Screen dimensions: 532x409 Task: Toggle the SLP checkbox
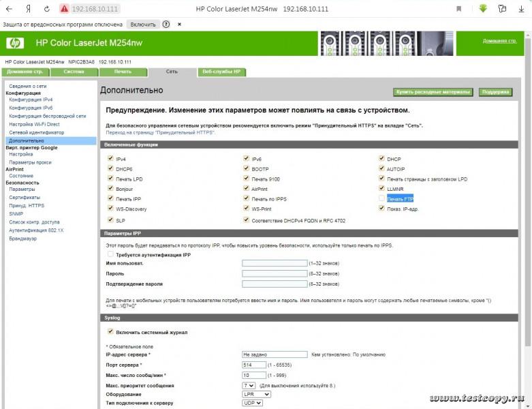pos(110,219)
